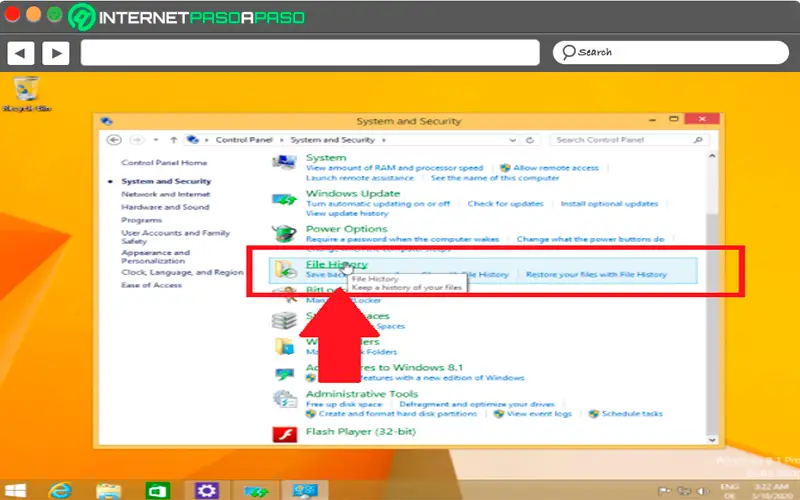800x500 pixels.
Task: Click Change what the power buttons do
Action: coord(590,239)
